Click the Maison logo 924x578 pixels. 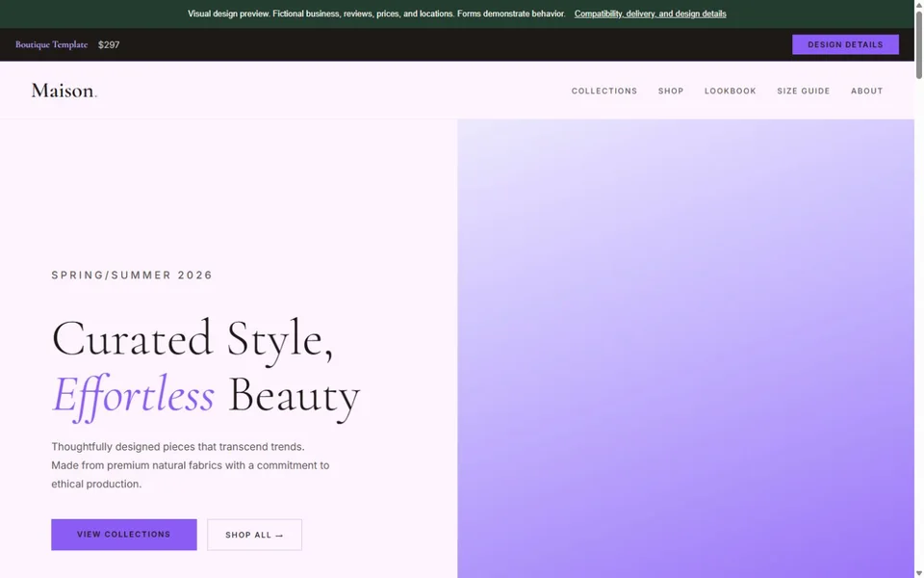[64, 91]
